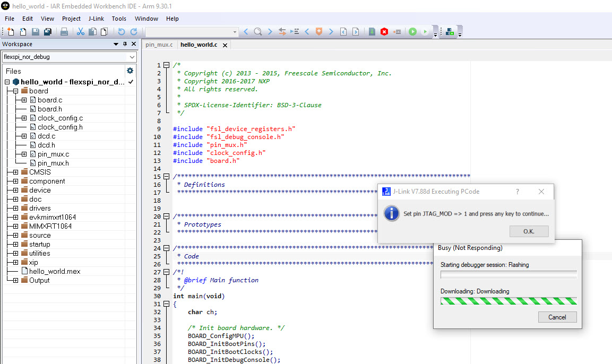Click the Downloading progress bar
Image resolution: width=612 pixels, height=364 pixels.
[508, 300]
